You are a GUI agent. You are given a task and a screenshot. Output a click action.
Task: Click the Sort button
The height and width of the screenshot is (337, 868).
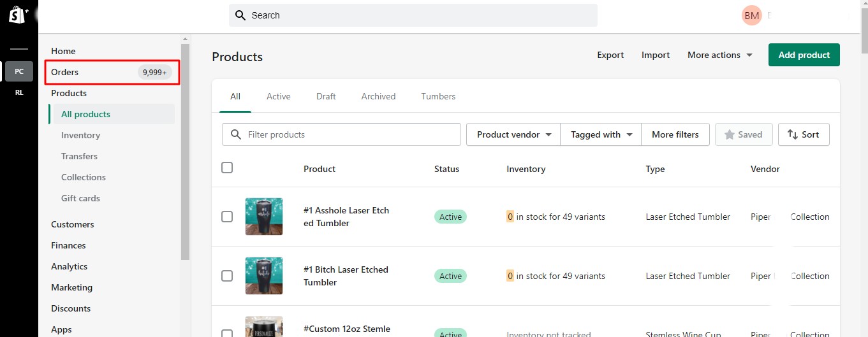pos(804,134)
